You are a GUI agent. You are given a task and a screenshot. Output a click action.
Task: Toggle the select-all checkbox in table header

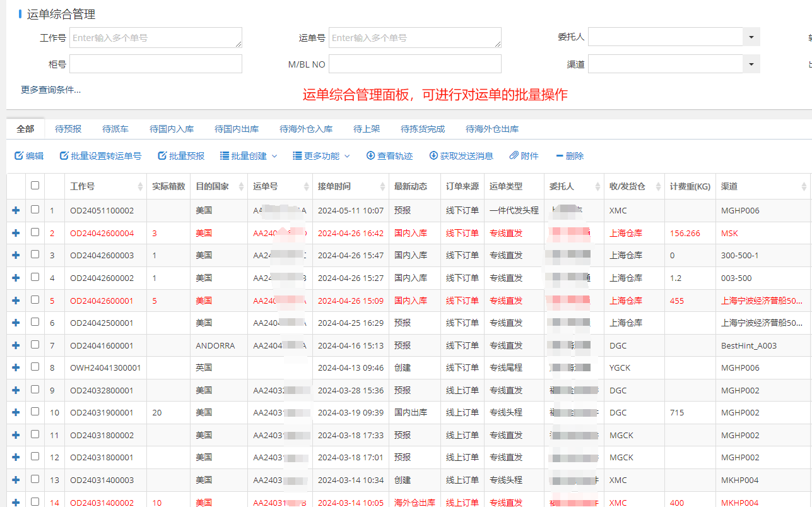35,186
